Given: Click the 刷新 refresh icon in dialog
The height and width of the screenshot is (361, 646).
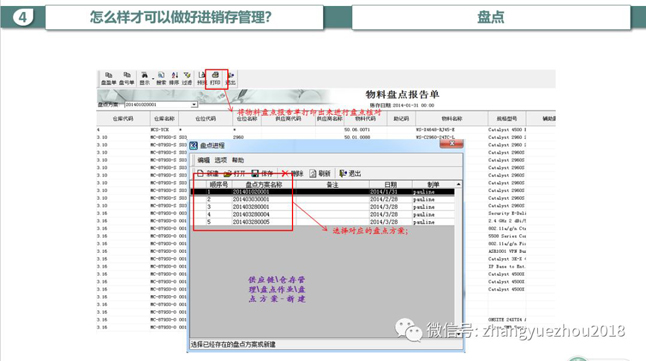Looking at the screenshot, I should click(320, 173).
